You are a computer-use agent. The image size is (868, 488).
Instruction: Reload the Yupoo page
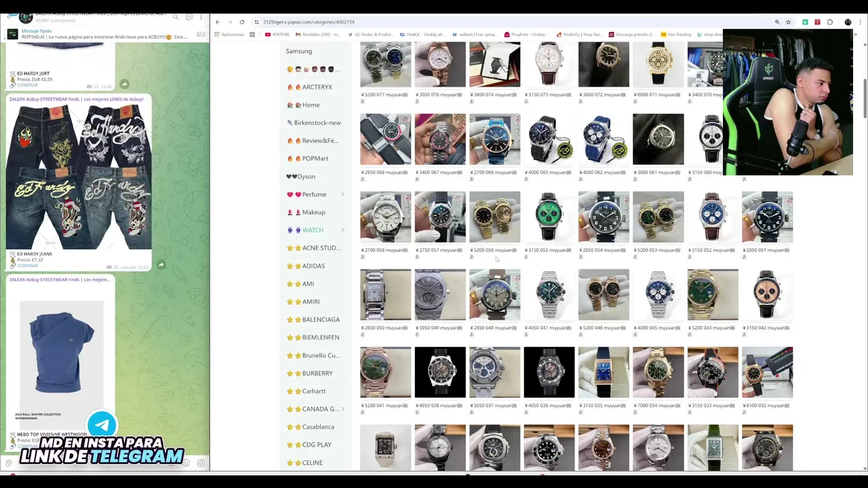click(x=242, y=22)
